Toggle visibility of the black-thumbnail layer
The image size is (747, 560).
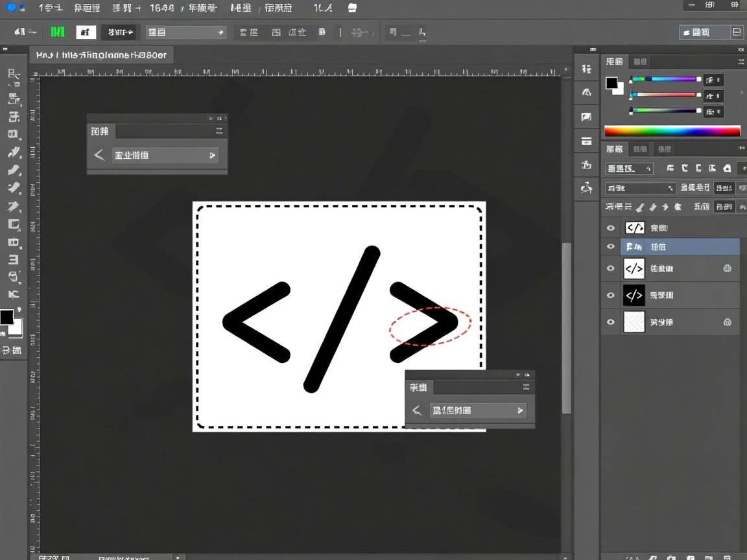pyautogui.click(x=610, y=296)
